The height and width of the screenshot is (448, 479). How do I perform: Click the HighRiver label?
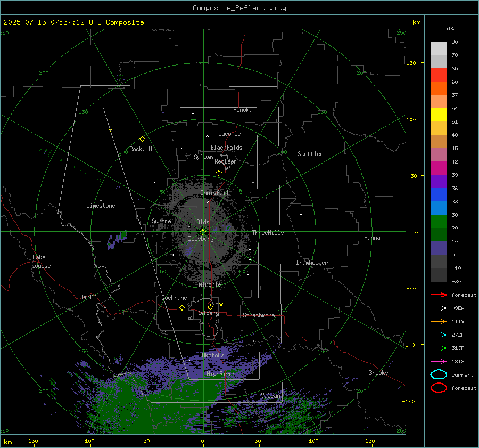click(220, 374)
